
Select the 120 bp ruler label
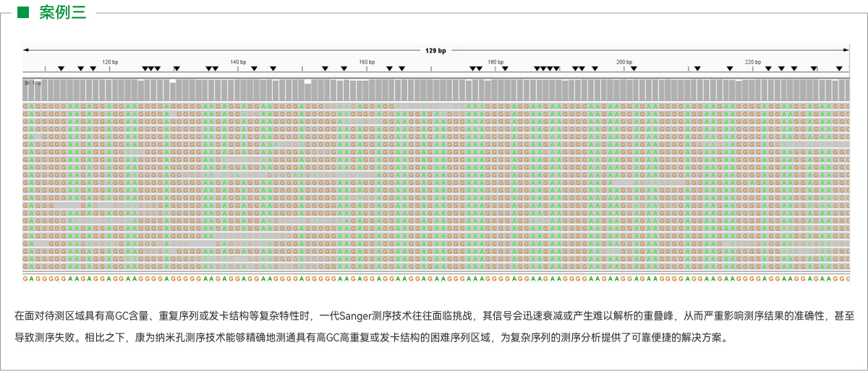point(110,62)
